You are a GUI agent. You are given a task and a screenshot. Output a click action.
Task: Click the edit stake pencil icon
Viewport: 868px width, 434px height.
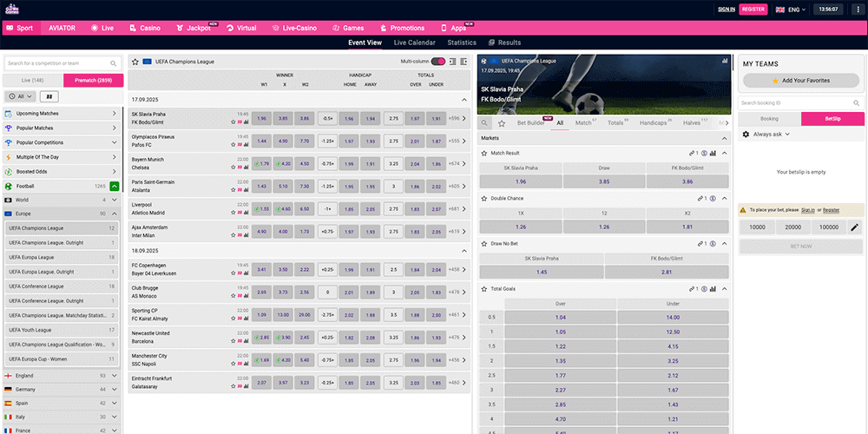point(854,227)
